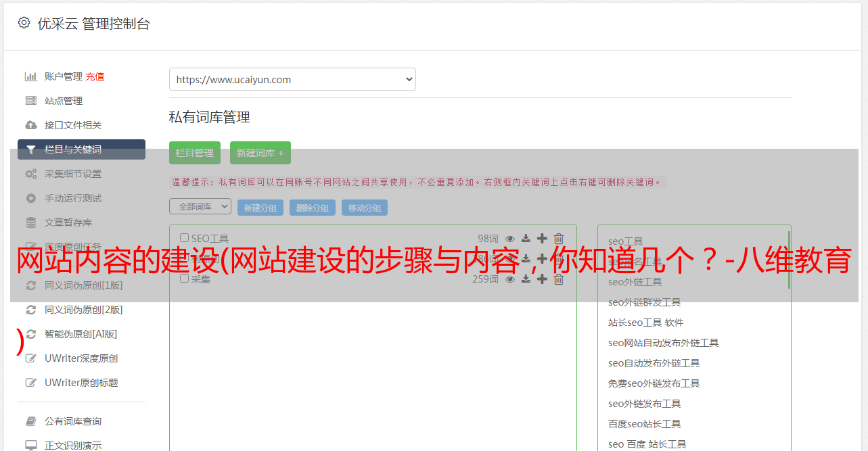Click the red 充值 link

coord(95,76)
